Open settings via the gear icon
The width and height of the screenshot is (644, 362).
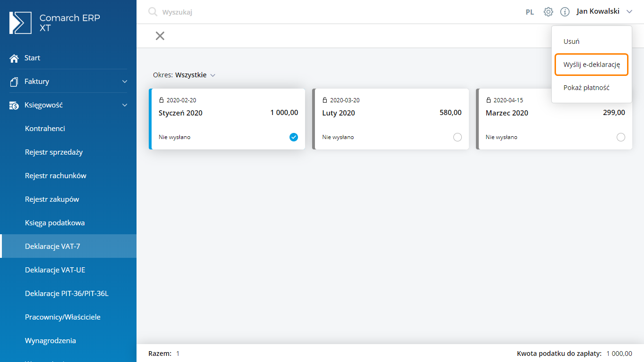(x=548, y=12)
